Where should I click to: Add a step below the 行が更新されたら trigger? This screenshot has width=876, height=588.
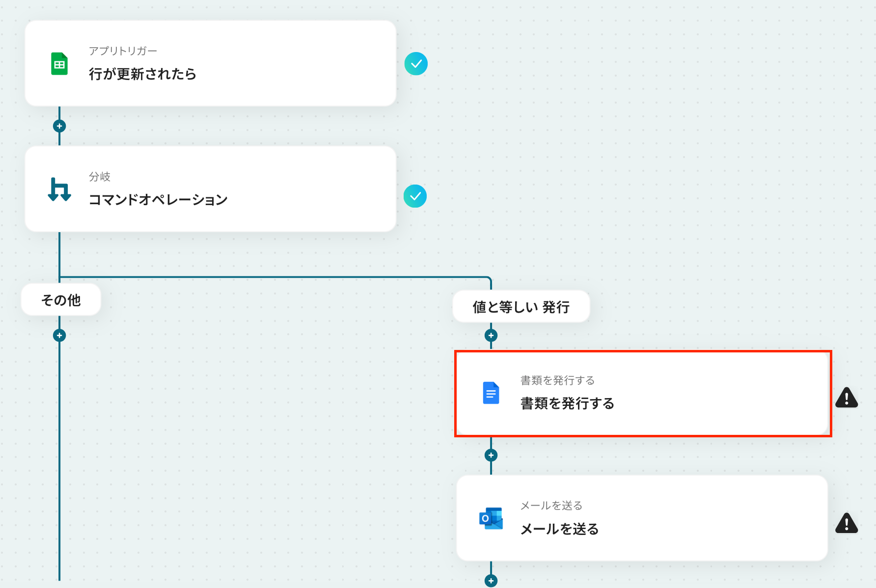[59, 126]
